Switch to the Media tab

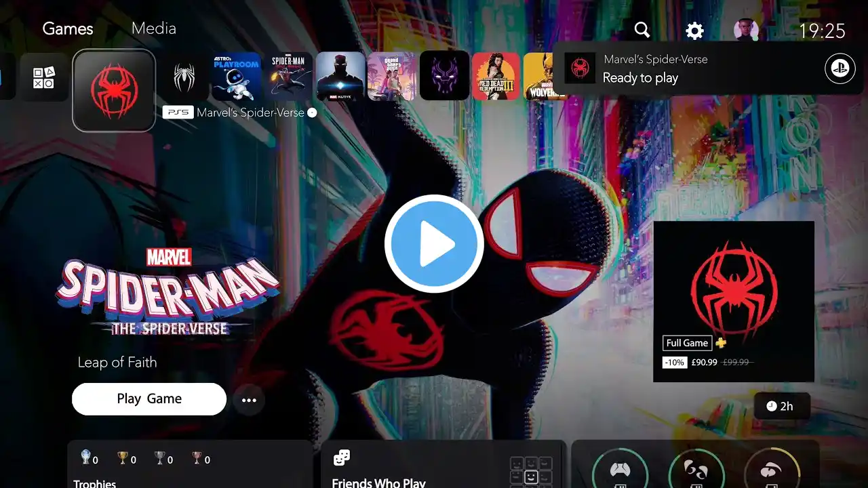click(154, 28)
